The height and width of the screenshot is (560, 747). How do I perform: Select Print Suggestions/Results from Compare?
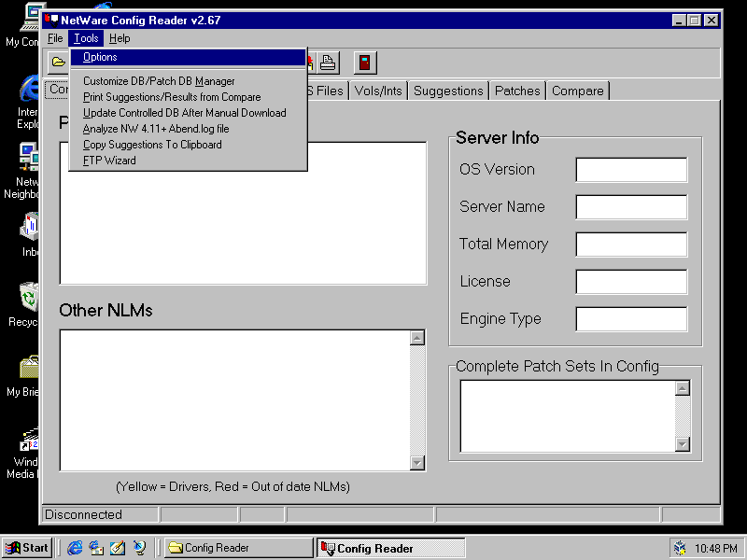point(189,97)
